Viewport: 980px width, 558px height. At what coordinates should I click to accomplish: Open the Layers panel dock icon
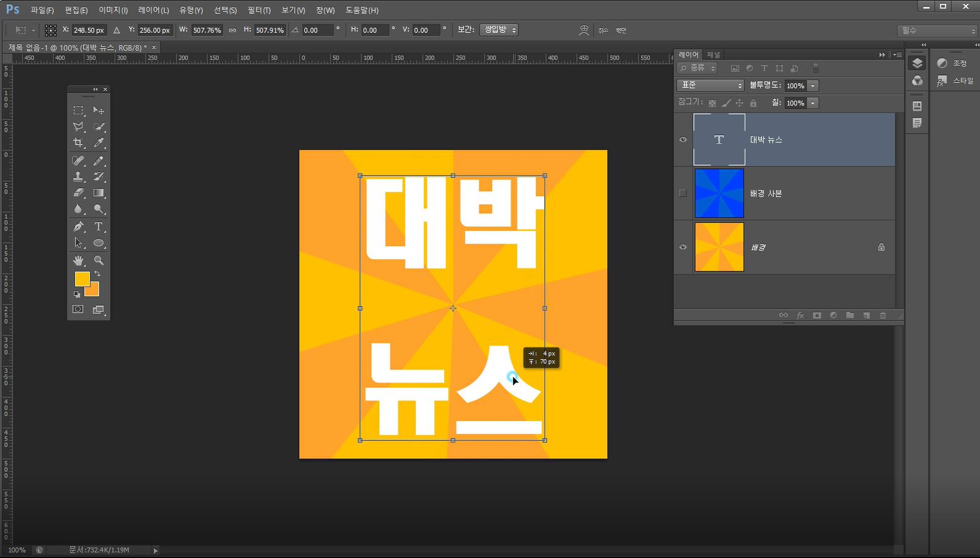pos(917,63)
